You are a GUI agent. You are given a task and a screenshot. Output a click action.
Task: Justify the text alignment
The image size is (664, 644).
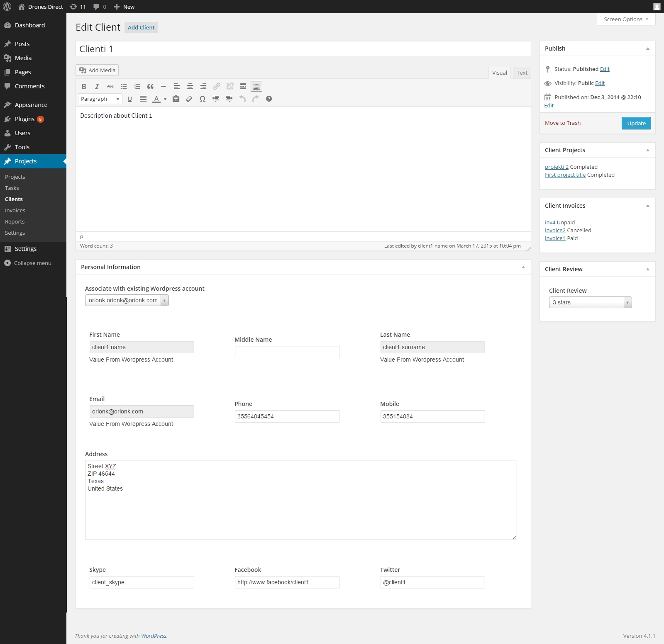coord(143,99)
